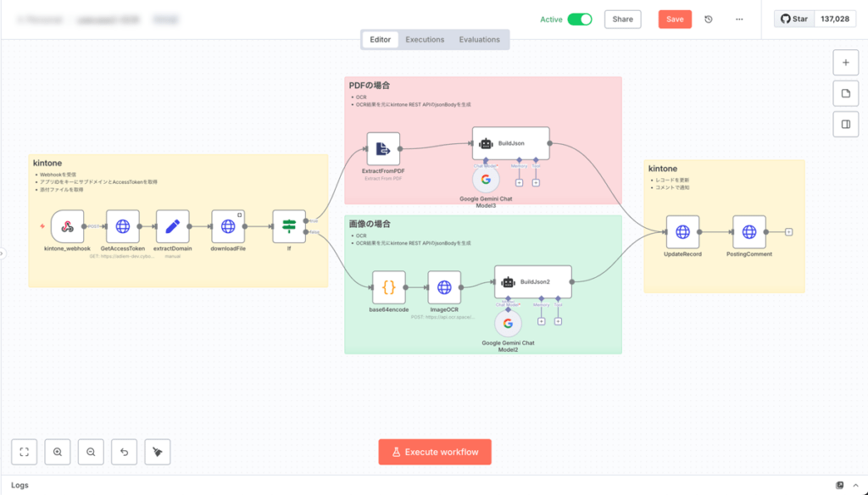Open the three-dot more options menu
This screenshot has height=495, width=868.
pos(739,19)
